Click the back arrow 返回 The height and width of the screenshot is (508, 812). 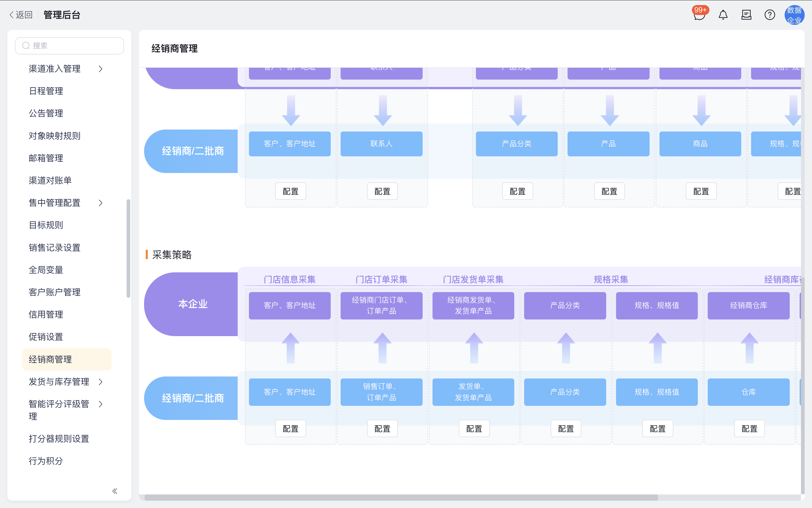(21, 15)
